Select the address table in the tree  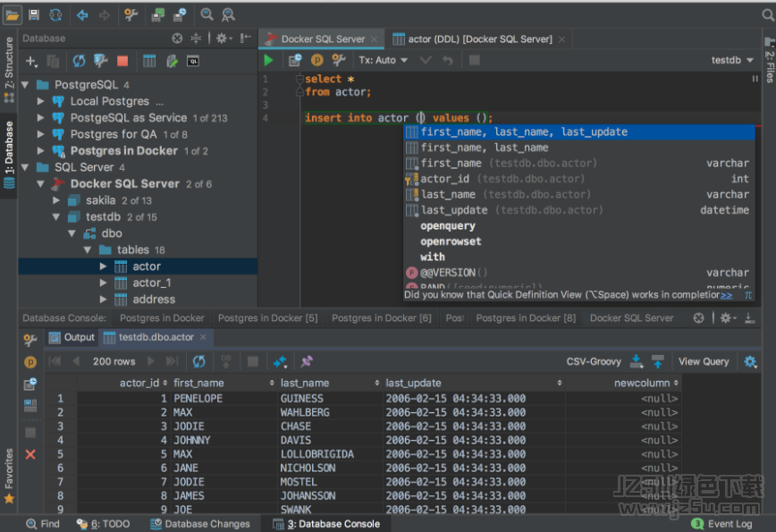138,300
